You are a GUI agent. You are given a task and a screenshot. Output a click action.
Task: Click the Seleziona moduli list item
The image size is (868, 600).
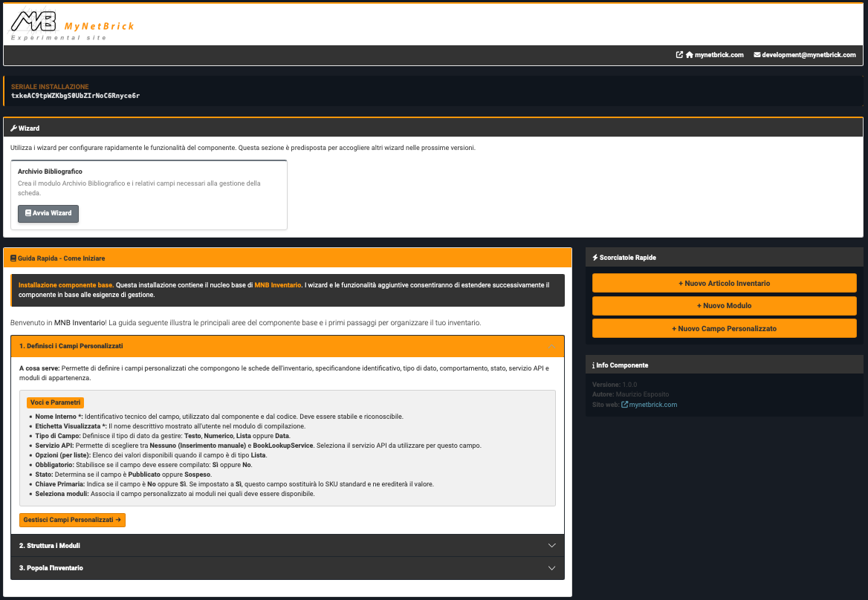tap(175, 494)
